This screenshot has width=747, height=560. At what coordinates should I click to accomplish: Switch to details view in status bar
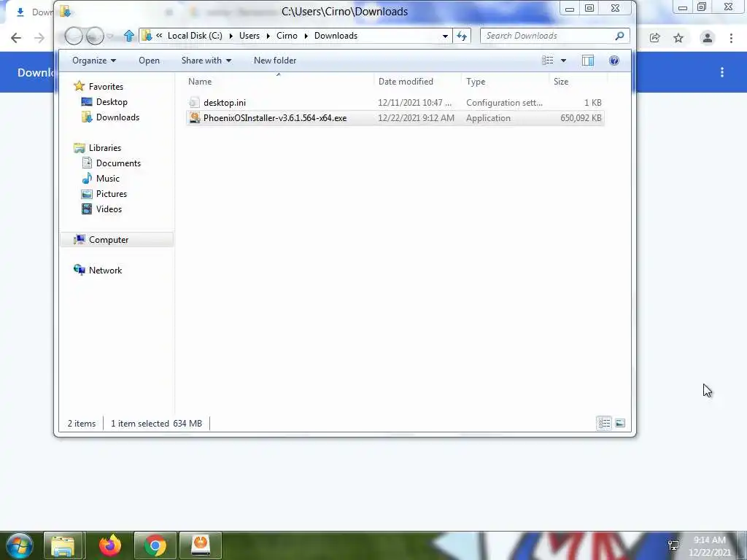(x=604, y=423)
